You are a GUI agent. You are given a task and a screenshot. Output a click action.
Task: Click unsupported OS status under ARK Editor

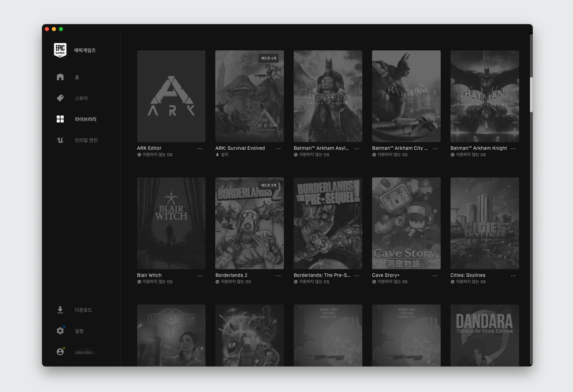pyautogui.click(x=157, y=155)
